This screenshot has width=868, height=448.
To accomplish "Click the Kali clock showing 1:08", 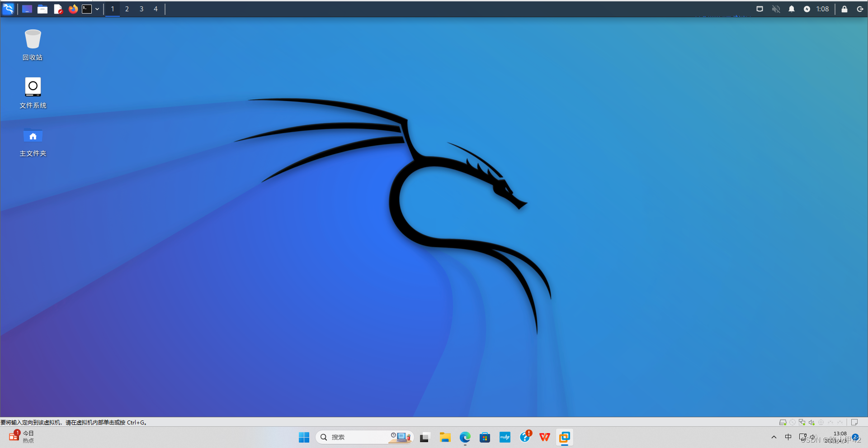I will (x=822, y=9).
